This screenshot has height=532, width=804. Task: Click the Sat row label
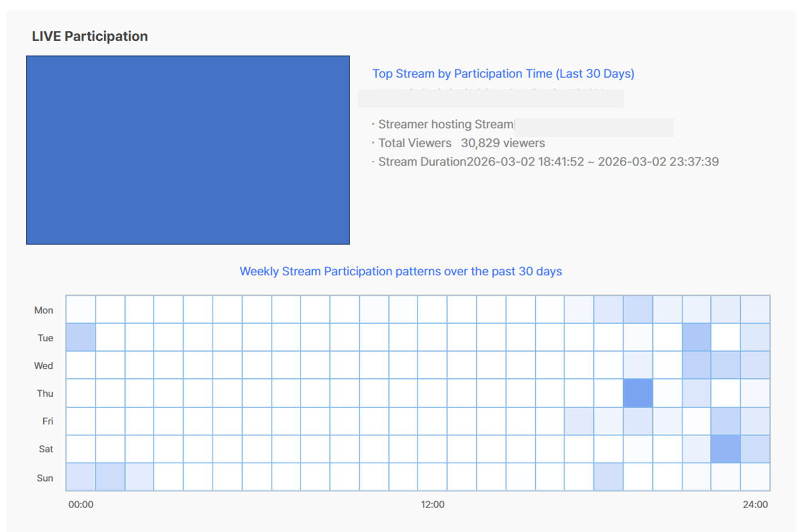(x=46, y=449)
